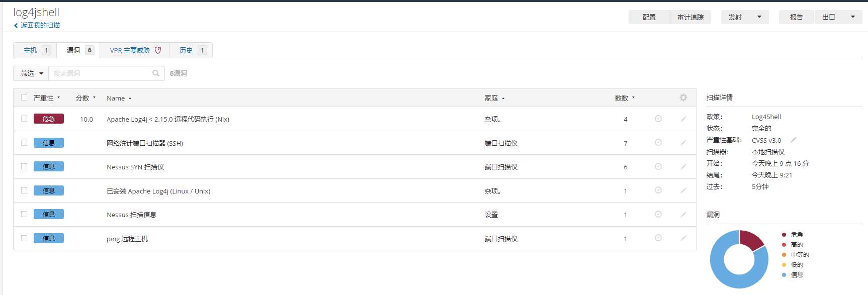Click the 审计追踪 audit trail button
Viewport: 868px width, 295px height.
point(690,17)
